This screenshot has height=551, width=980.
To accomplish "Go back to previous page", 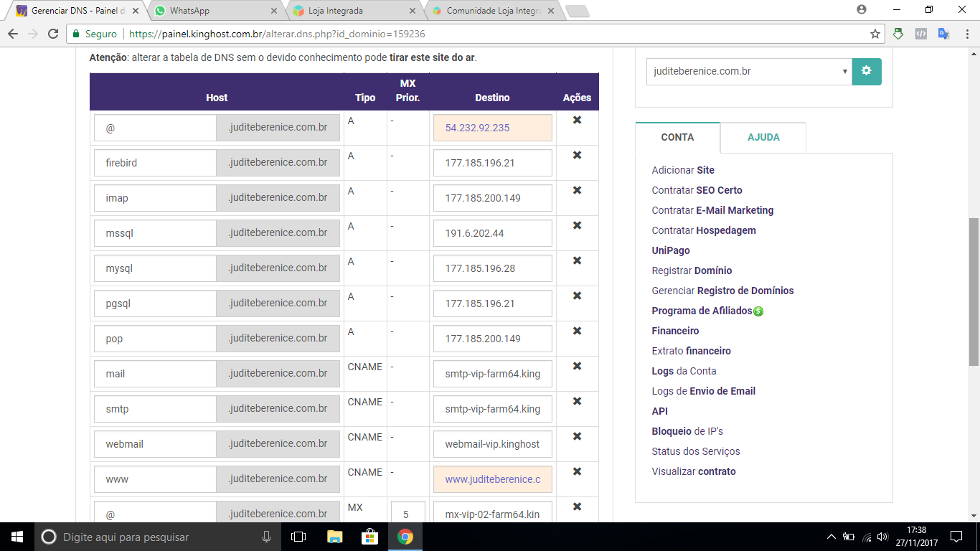I will 13,34.
